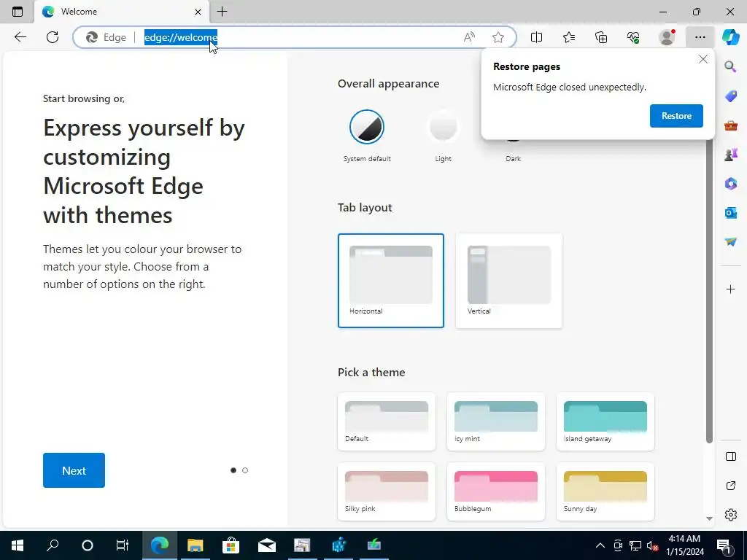Open sidebar Drop paper plane icon
The height and width of the screenshot is (560, 747).
(x=730, y=242)
